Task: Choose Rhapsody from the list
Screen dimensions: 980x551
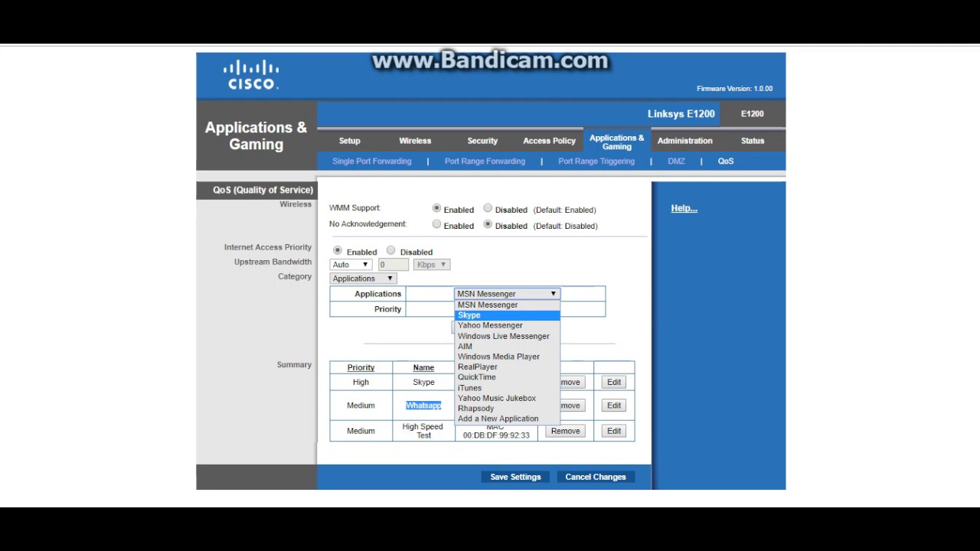Action: tap(508, 409)
